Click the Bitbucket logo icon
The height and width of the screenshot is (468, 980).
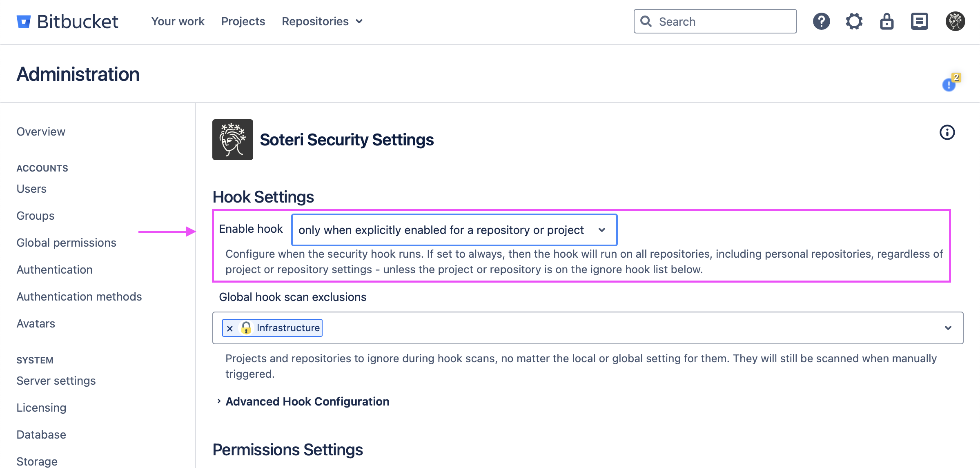click(x=24, y=22)
